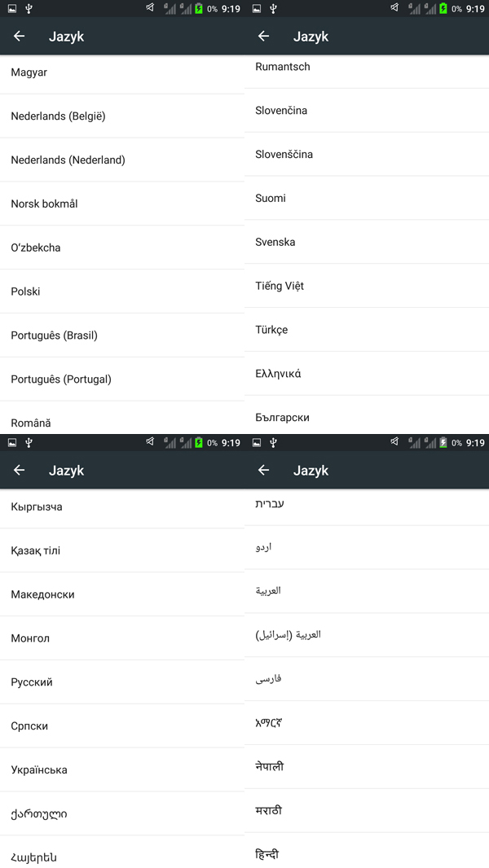
Task: Tap muted sound icon above עברית panel
Action: click(394, 442)
